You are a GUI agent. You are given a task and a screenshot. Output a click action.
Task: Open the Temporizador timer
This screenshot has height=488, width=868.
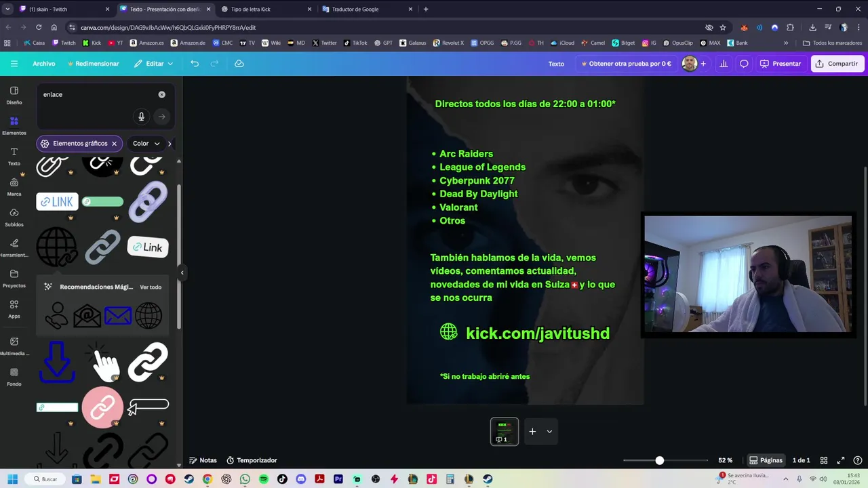click(x=252, y=460)
